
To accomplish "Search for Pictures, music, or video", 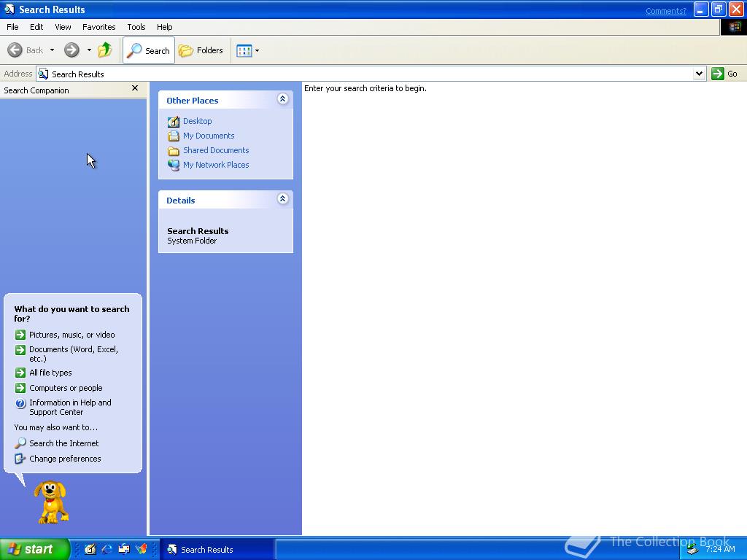I will tap(72, 335).
